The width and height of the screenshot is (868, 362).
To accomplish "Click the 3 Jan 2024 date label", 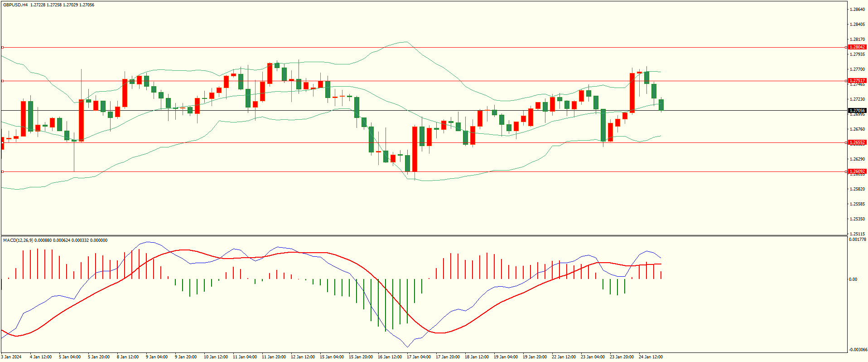I will [x=11, y=357].
